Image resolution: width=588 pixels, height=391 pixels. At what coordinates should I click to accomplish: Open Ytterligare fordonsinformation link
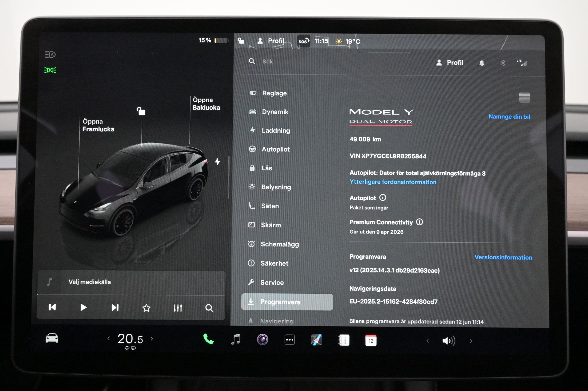point(393,182)
